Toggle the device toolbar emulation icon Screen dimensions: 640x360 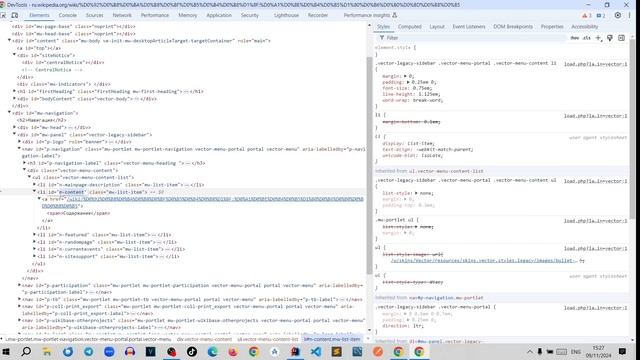click(x=15, y=15)
